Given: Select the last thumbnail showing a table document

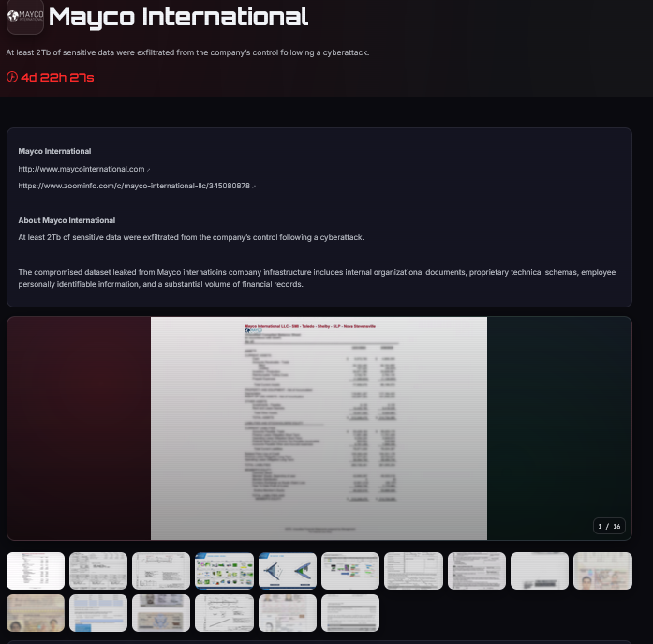Looking at the screenshot, I should [x=350, y=613].
